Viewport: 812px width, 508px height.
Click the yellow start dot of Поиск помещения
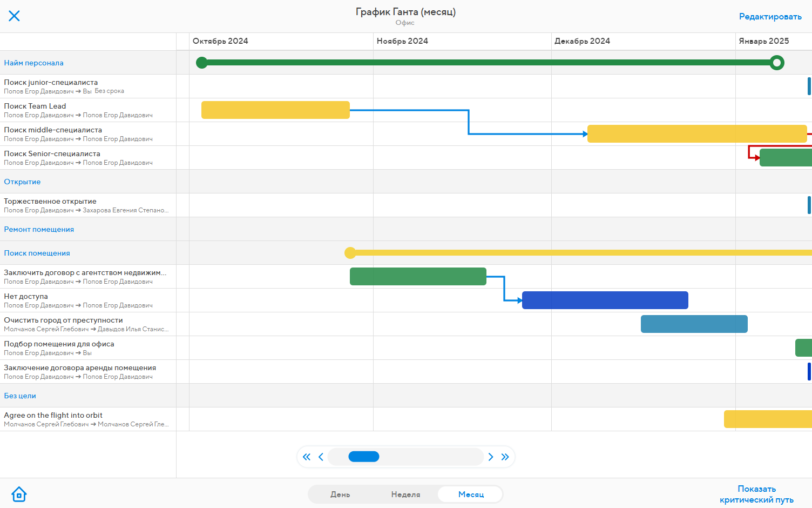(350, 253)
